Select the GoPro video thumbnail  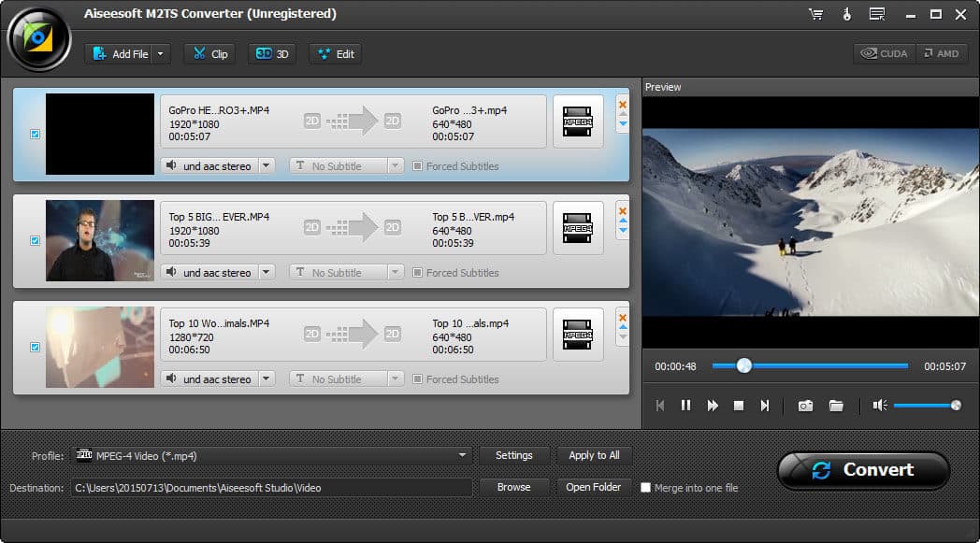click(x=100, y=134)
